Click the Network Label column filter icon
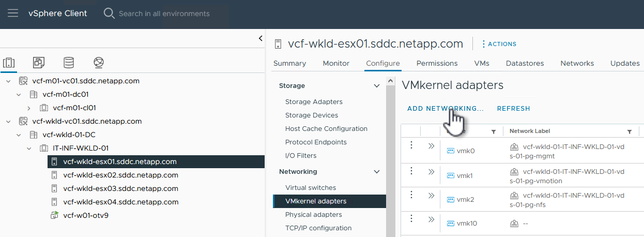644x237 pixels. [x=630, y=131]
